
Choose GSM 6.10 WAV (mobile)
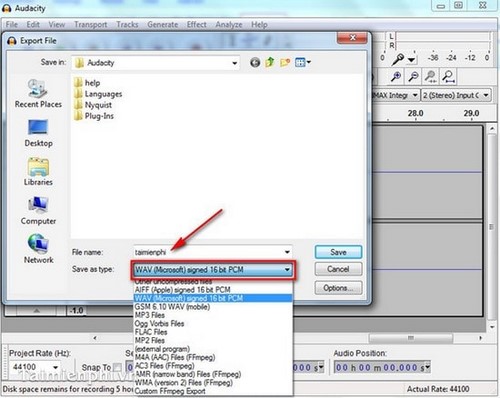point(213,306)
